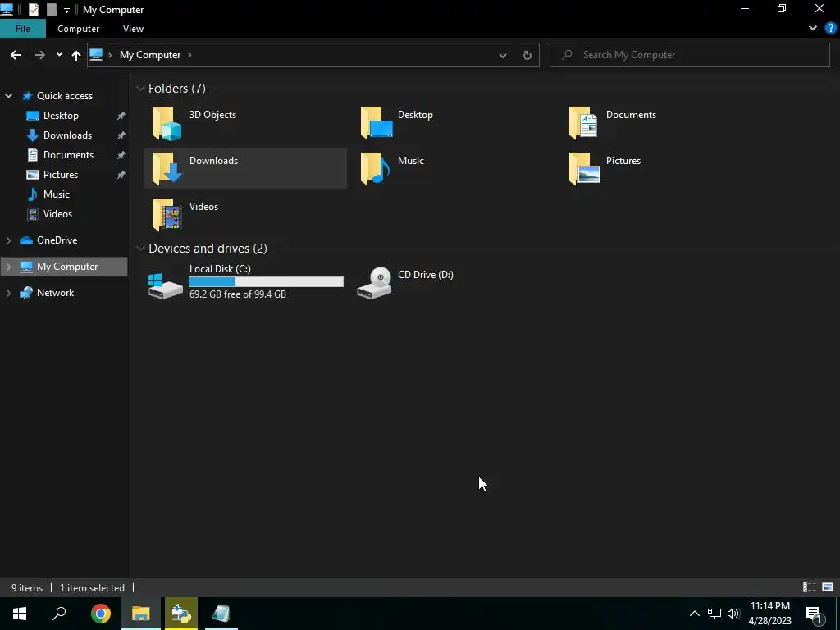Select Pictures in Quick access
The width and height of the screenshot is (840, 630).
click(61, 175)
